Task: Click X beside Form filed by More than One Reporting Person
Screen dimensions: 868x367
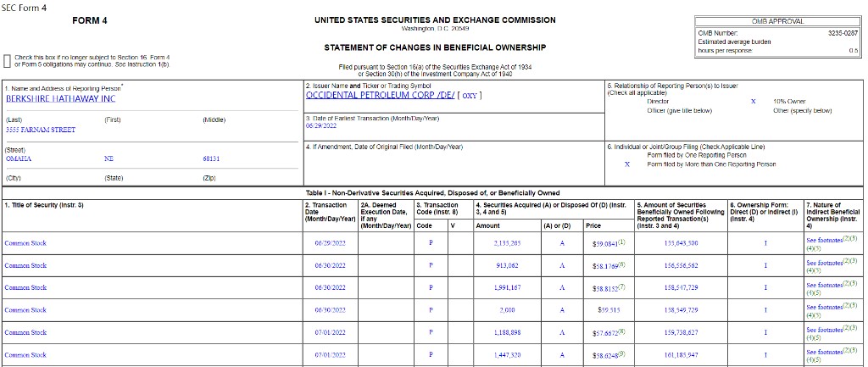Action: tap(626, 164)
